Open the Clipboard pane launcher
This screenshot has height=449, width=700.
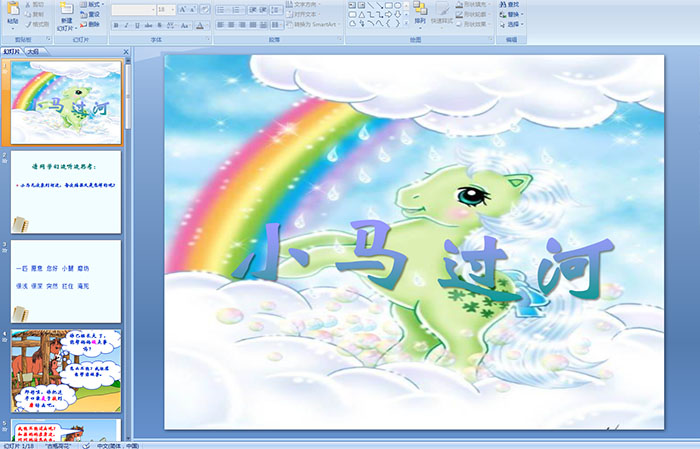pos(48,40)
